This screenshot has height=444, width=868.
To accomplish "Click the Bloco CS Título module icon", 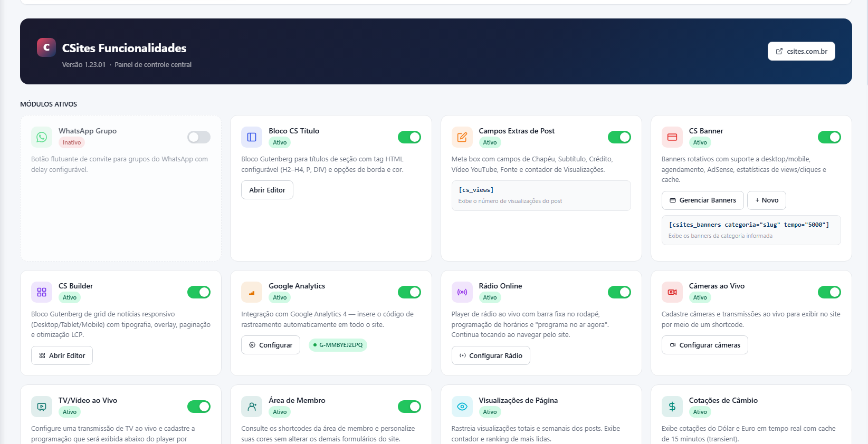I will 252,137.
